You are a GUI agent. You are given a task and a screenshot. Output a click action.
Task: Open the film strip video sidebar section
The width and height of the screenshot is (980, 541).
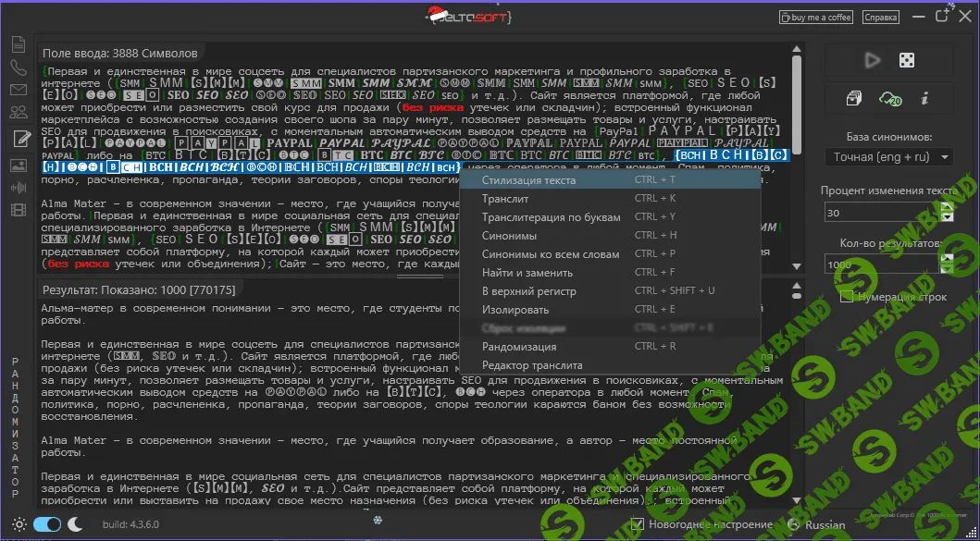point(19,210)
